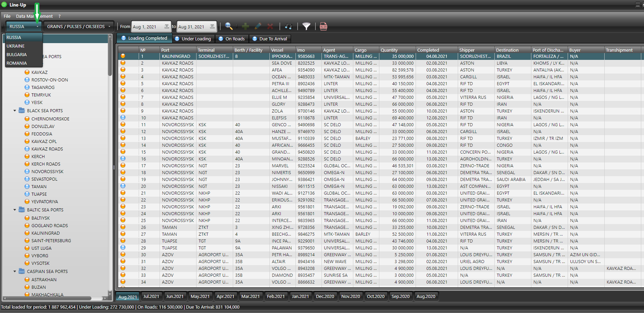Image resolution: width=644 pixels, height=313 pixels.
Task: Click the magnifier search icon in toolbar
Action: pos(229,26)
